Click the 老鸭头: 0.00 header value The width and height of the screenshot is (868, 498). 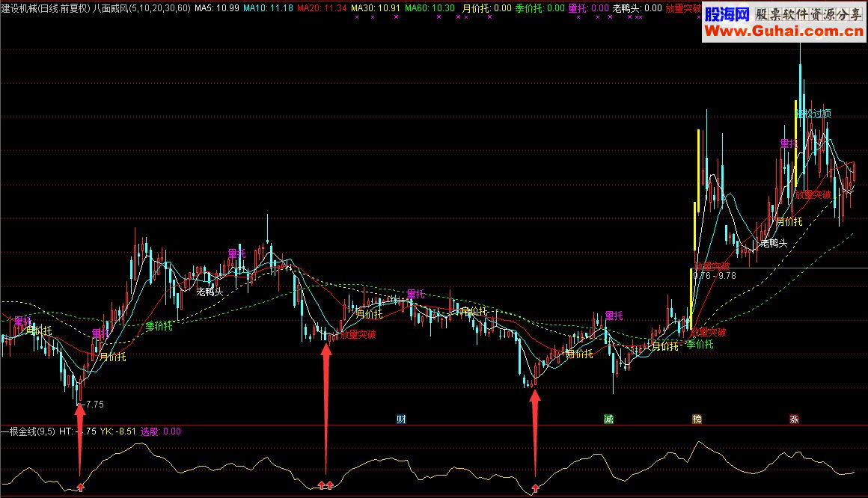[638, 8]
